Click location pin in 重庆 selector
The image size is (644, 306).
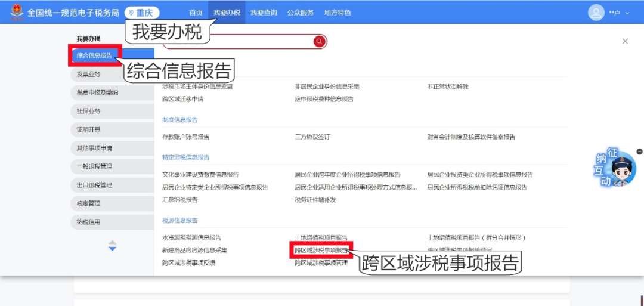131,13
